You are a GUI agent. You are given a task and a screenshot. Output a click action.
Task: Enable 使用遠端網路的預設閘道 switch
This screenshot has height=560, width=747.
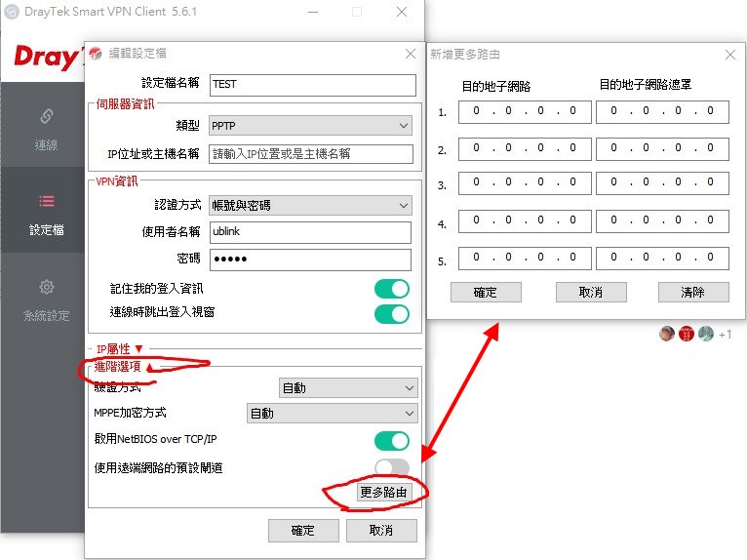(x=392, y=467)
